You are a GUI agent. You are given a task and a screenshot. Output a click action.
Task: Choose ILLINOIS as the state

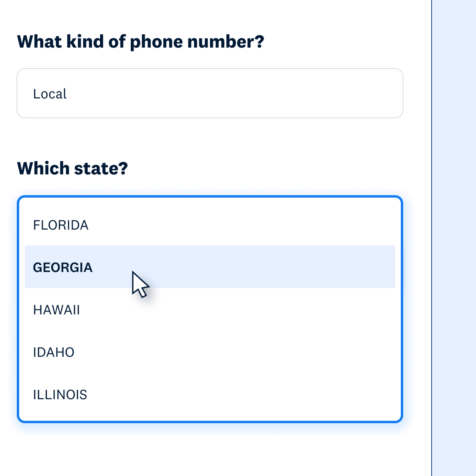tap(60, 395)
